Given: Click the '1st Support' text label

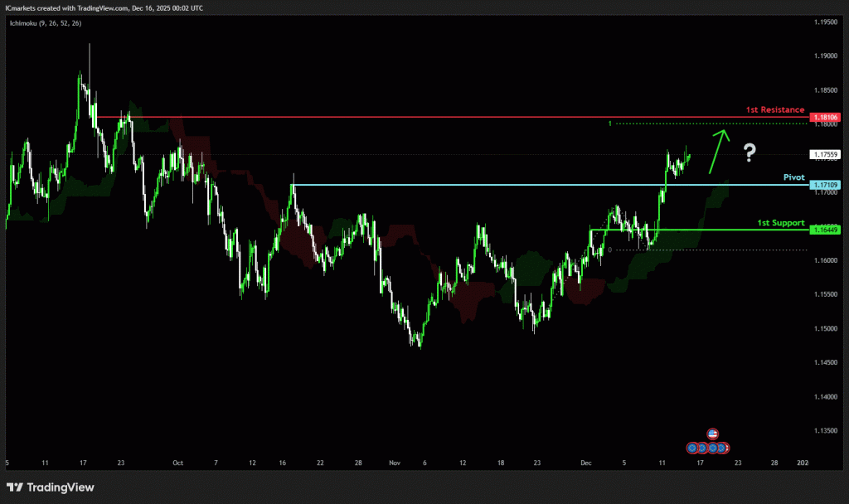Looking at the screenshot, I should (780, 222).
